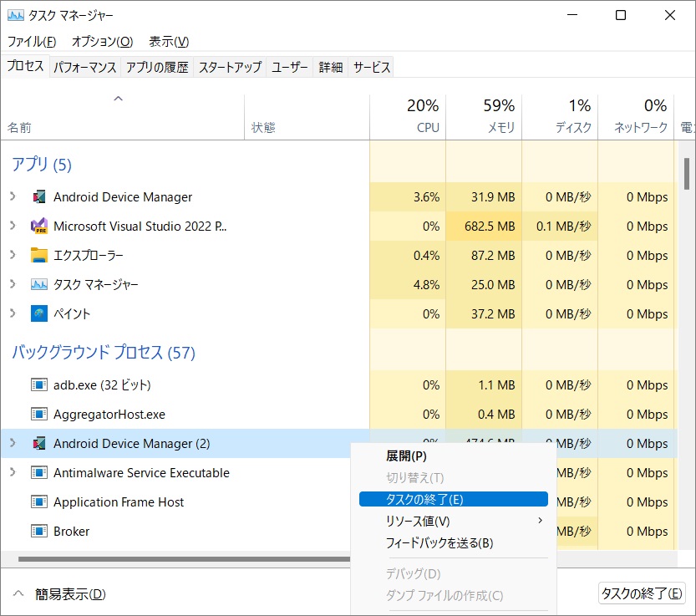Switch to the ユーザー tab
Image resolution: width=696 pixels, height=616 pixels.
click(289, 67)
